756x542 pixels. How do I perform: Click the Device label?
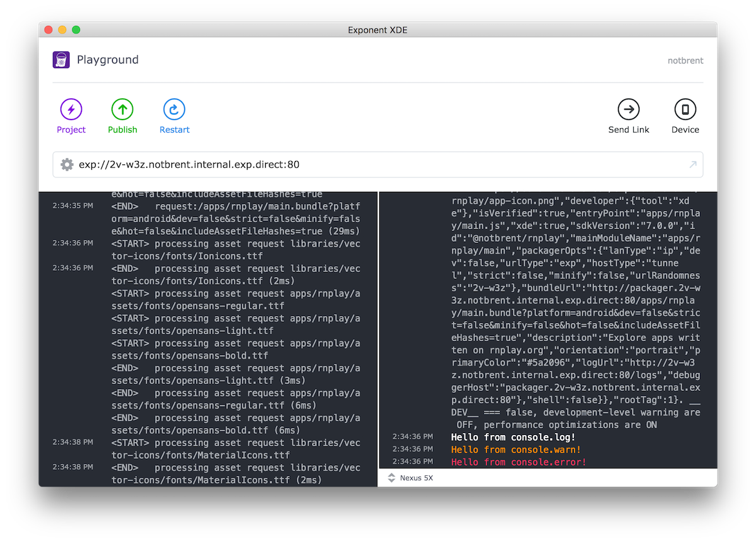685,130
